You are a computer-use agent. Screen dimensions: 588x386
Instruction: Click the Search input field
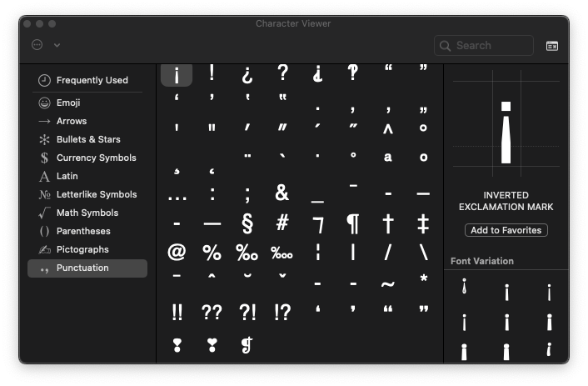pyautogui.click(x=491, y=46)
